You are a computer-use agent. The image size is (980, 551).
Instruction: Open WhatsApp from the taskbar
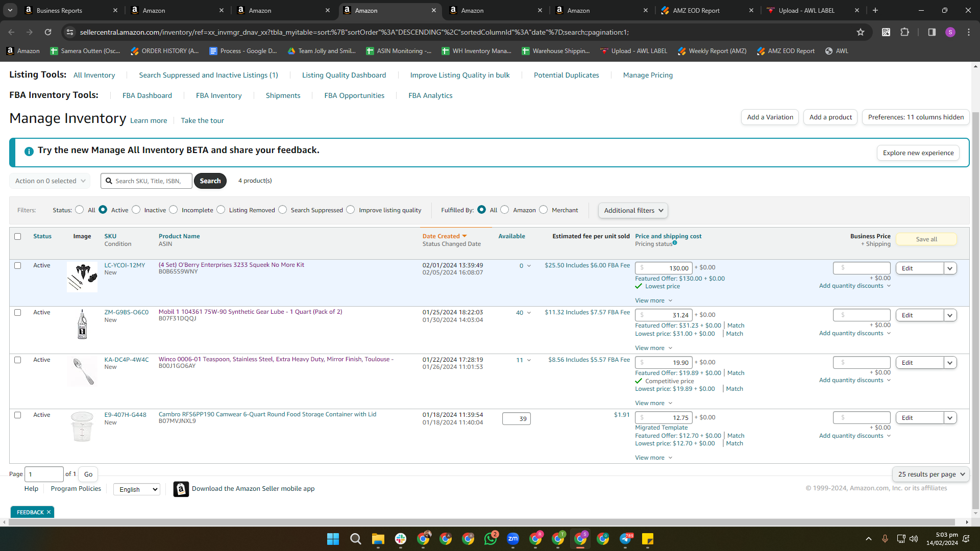[x=491, y=539]
